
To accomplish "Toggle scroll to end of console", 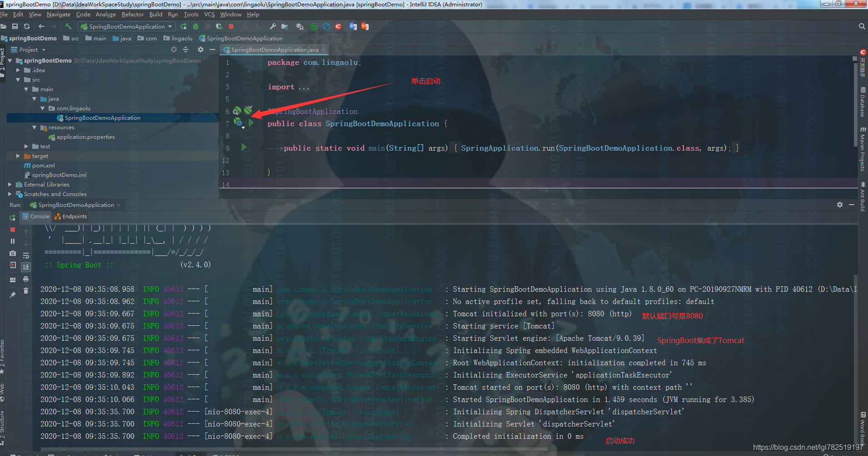I will 26,267.
